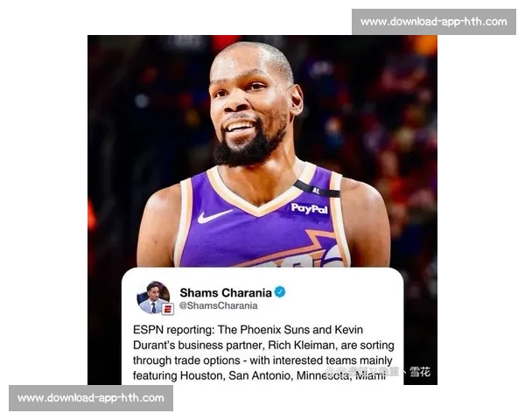This screenshot has width=525, height=420.
Task: Click the blue verified checkmark badge
Action: [x=280, y=292]
